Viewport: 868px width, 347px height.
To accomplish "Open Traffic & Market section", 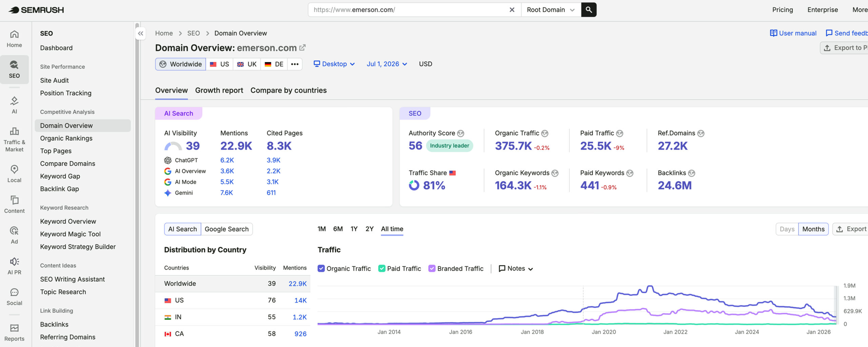I will pos(14,140).
